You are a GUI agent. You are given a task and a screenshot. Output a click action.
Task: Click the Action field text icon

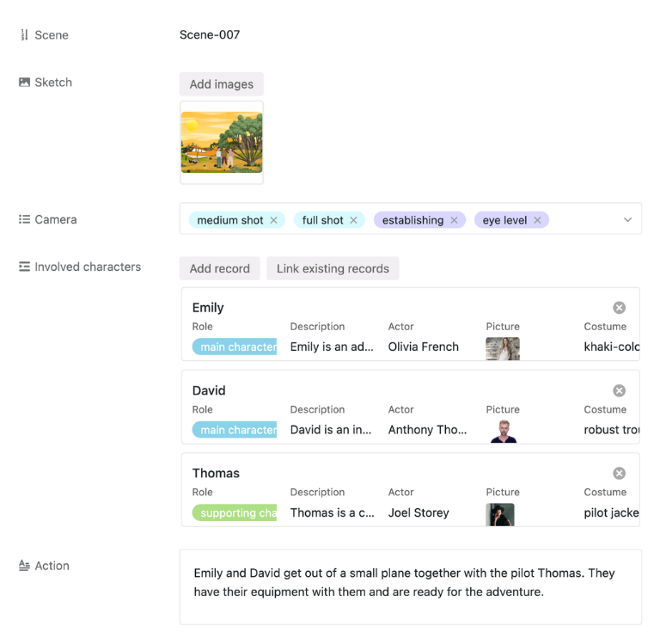(24, 566)
